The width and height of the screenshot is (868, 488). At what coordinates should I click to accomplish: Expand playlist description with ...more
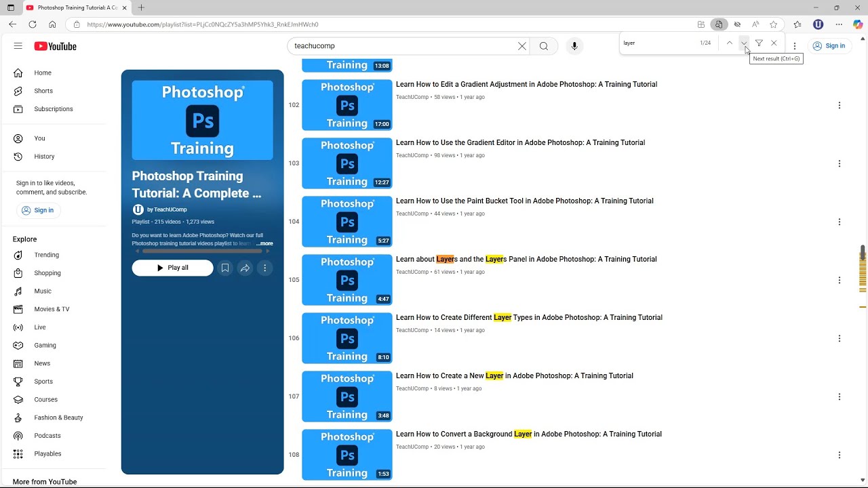(x=264, y=243)
